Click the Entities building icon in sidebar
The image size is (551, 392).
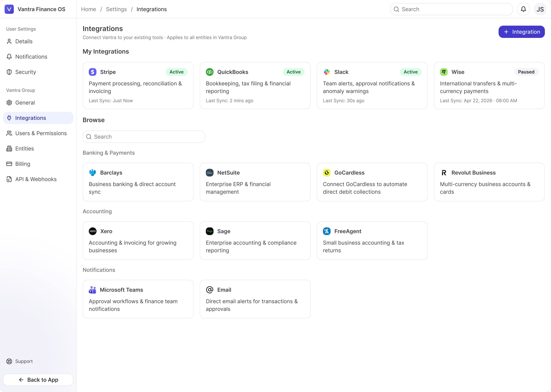click(9, 149)
